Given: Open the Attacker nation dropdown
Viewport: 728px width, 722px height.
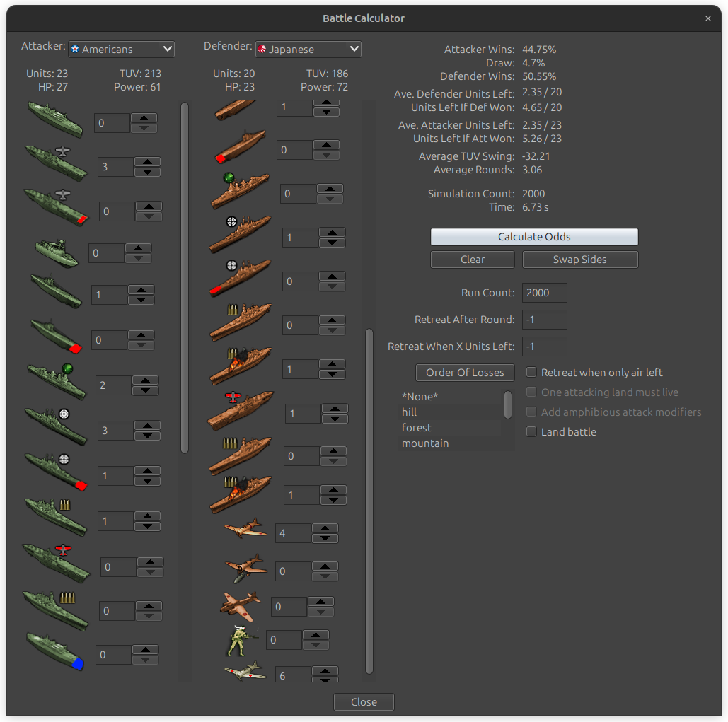Looking at the screenshot, I should (121, 49).
